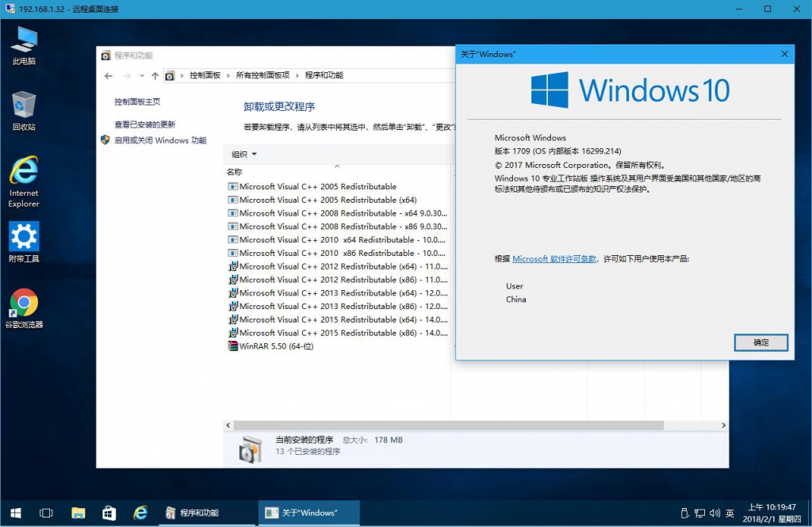The image size is (812, 527).
Task: Expand the chevron after 所有控制面板项 breadcrumb
Action: 297,75
